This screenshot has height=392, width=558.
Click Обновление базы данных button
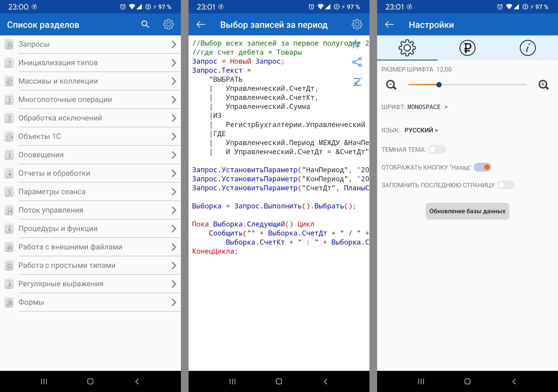pyautogui.click(x=467, y=211)
